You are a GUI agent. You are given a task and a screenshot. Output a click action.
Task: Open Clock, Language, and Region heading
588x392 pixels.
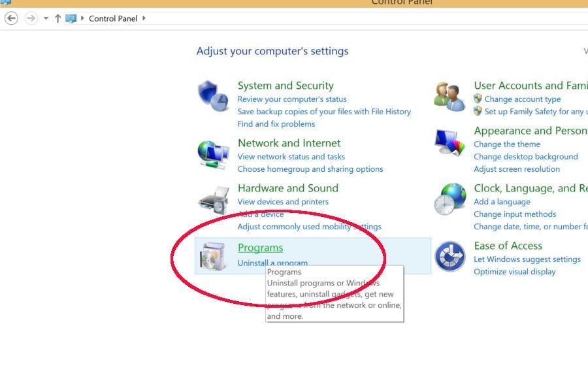(x=531, y=188)
